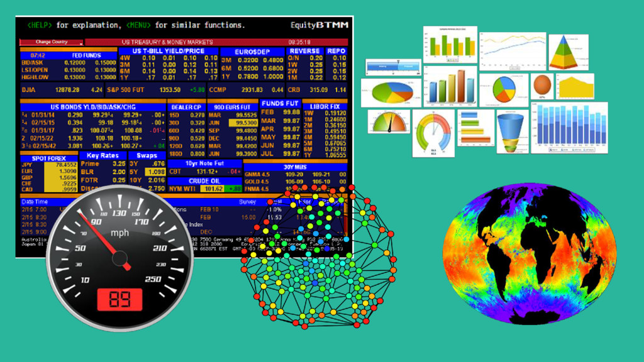Select the US TREASURY & MONEY MARKETS title bar
The image size is (644, 362).
point(167,42)
